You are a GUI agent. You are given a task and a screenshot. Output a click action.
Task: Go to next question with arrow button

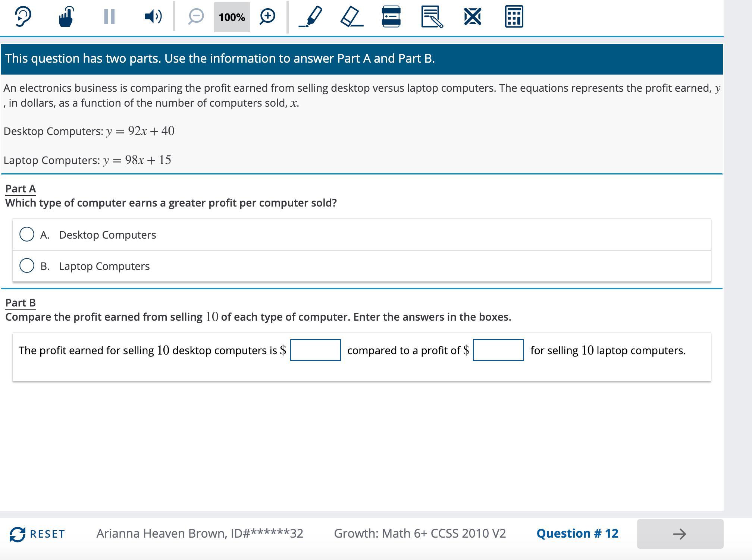tap(680, 534)
